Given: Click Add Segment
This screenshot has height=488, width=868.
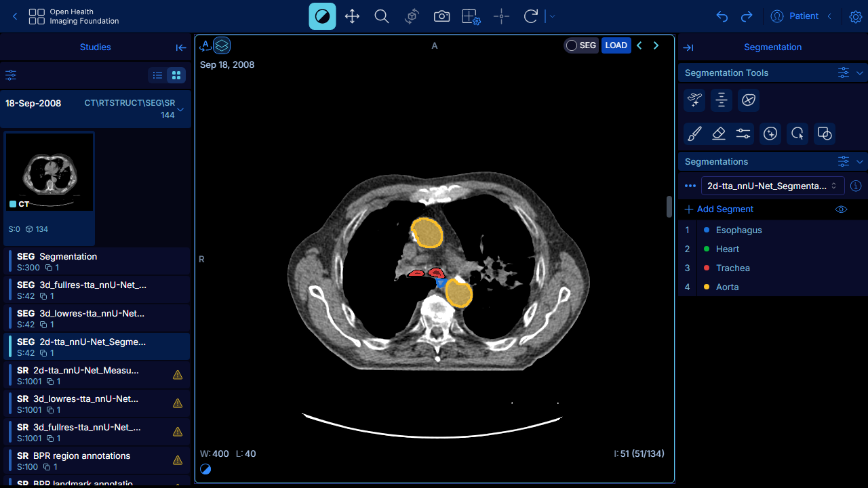Looking at the screenshot, I should coord(719,209).
